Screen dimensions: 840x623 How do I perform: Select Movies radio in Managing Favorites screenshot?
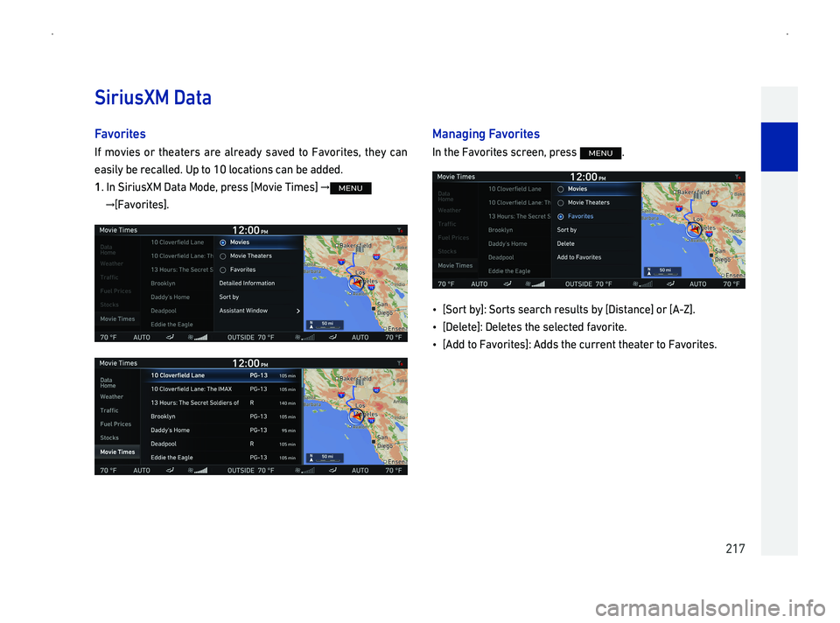(560, 189)
